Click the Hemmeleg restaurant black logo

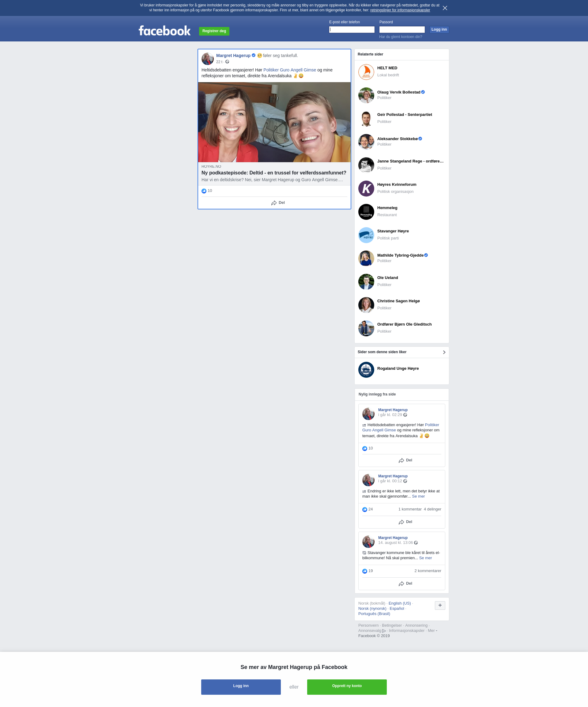[366, 212]
